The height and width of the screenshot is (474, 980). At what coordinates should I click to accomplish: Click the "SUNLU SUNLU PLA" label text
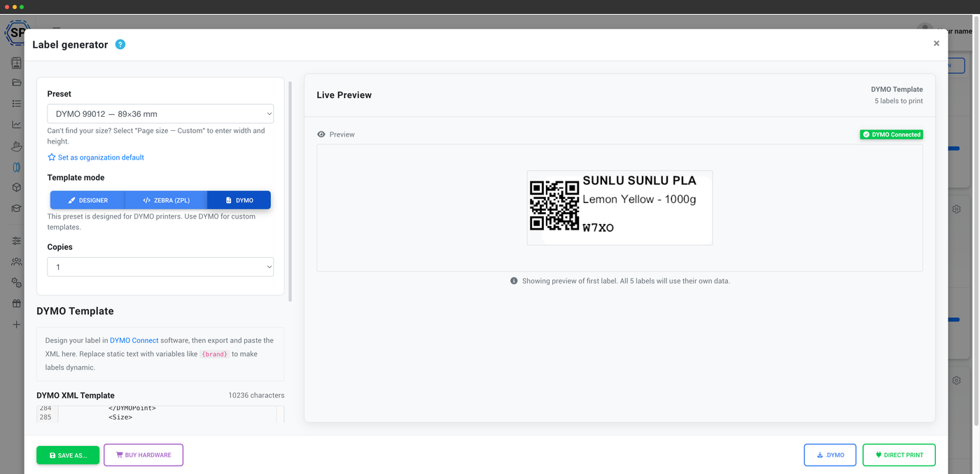click(x=639, y=181)
